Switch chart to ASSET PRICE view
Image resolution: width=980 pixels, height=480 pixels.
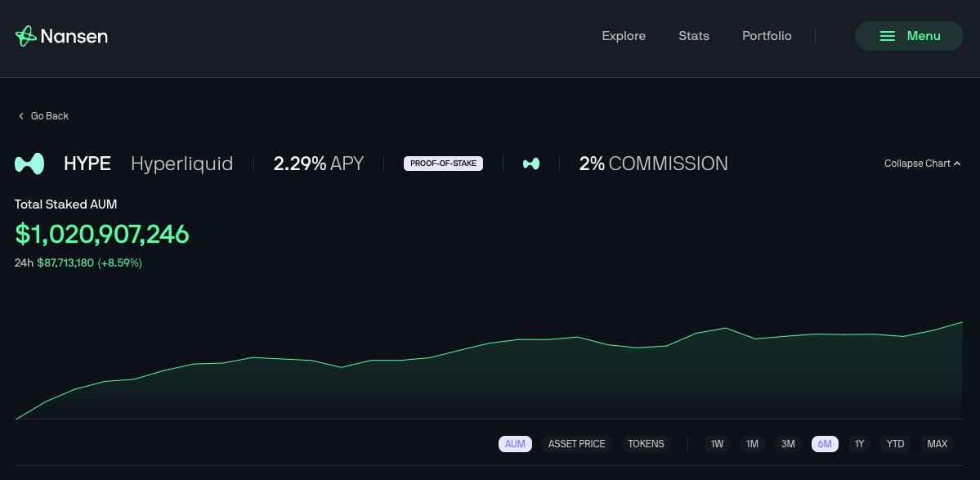click(576, 444)
